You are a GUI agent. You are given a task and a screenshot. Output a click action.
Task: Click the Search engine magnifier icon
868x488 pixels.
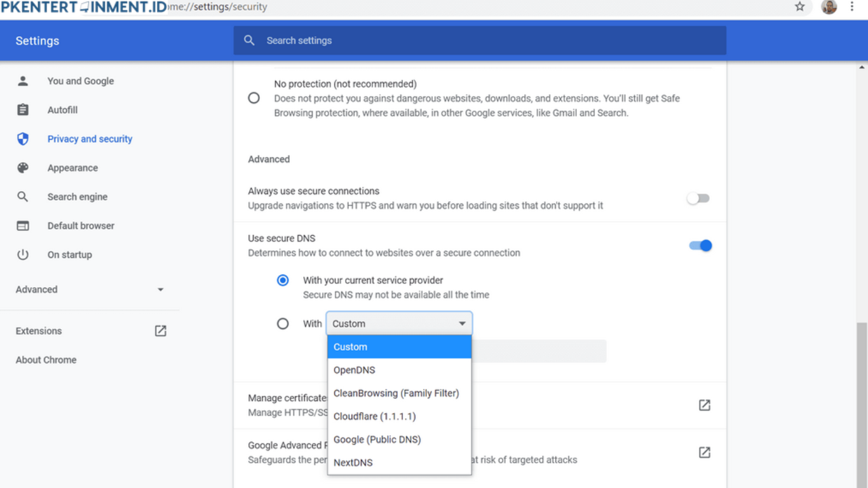tap(23, 197)
